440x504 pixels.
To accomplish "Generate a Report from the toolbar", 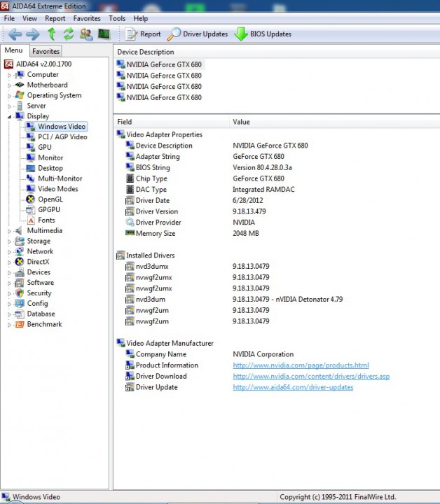I will coord(143,34).
